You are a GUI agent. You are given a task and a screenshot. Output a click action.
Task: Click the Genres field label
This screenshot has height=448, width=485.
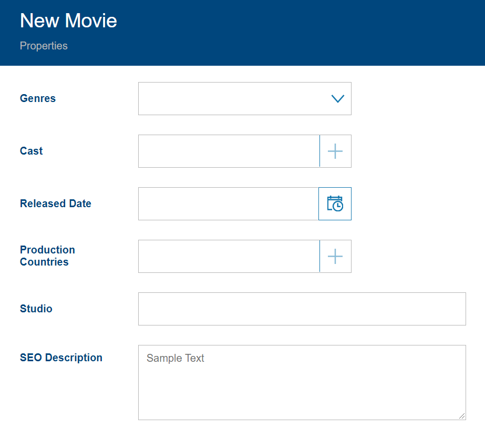(38, 99)
